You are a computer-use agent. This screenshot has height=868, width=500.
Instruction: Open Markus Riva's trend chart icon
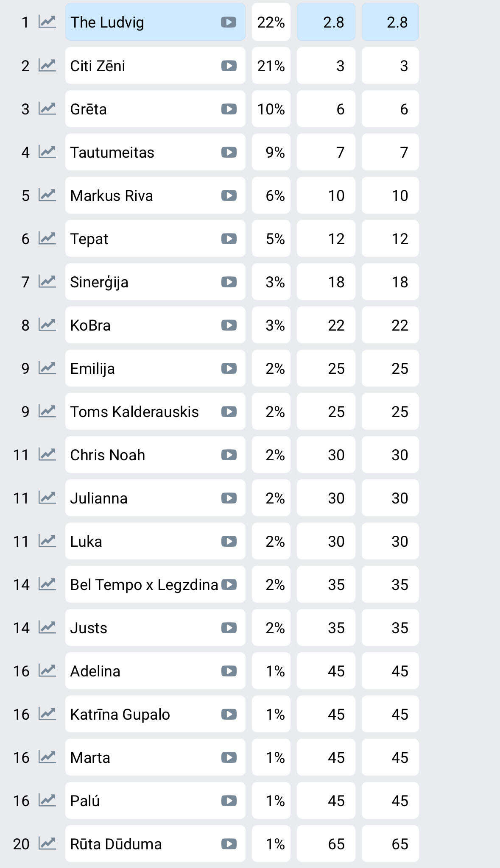[47, 195]
